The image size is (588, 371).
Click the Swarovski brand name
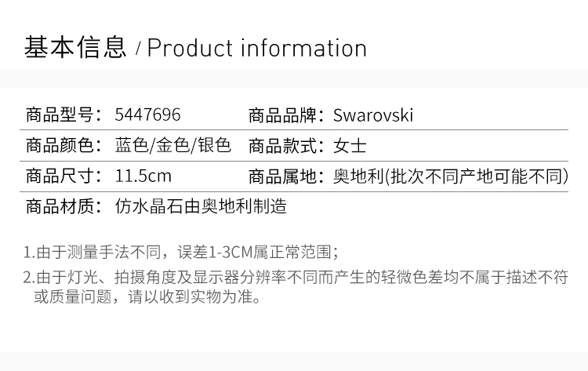(372, 116)
